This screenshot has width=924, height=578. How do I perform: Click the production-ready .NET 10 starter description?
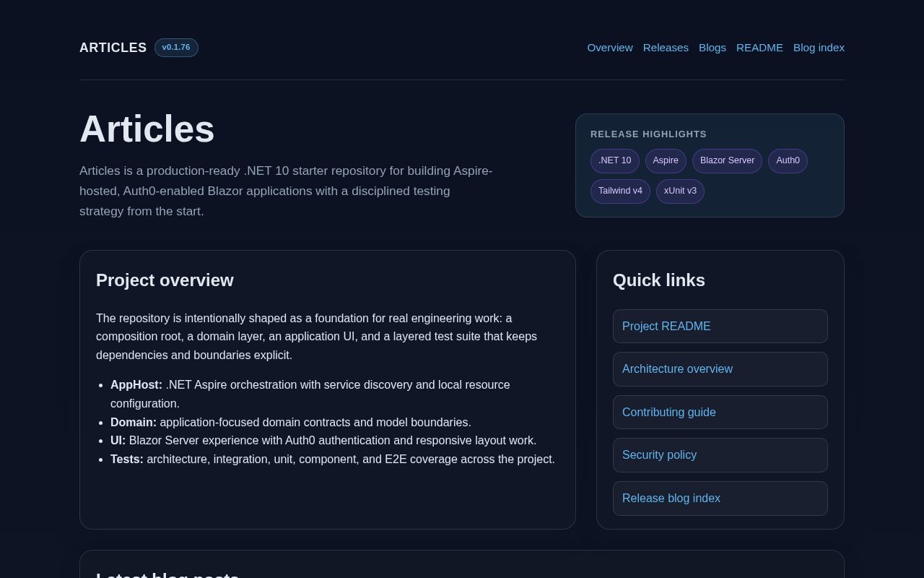click(x=286, y=191)
